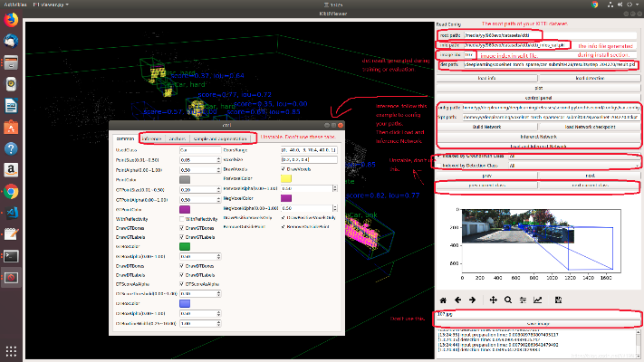
Task: Click the Build Network button
Action: pyautogui.click(x=487, y=127)
